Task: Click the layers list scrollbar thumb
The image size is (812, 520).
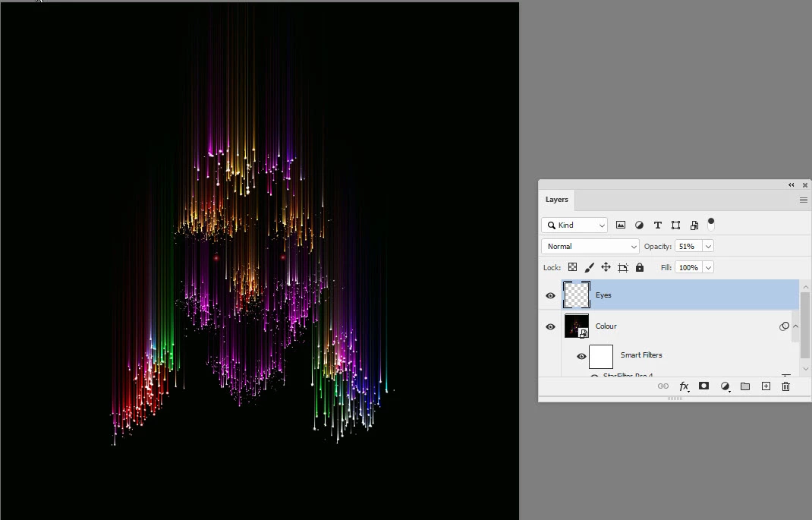Action: 805,325
